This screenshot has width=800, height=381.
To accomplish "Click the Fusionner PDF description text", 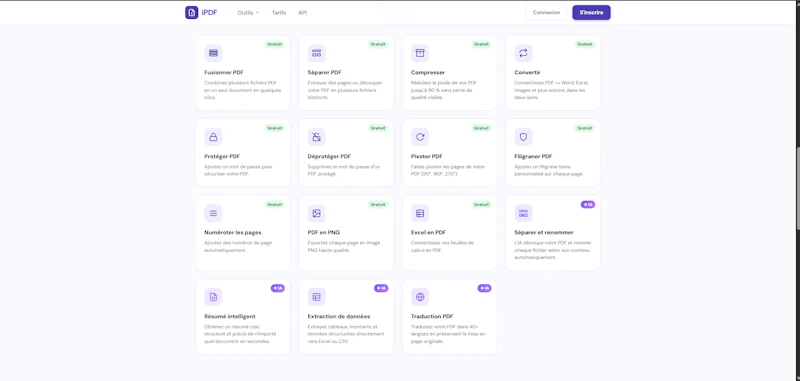I will [242, 90].
